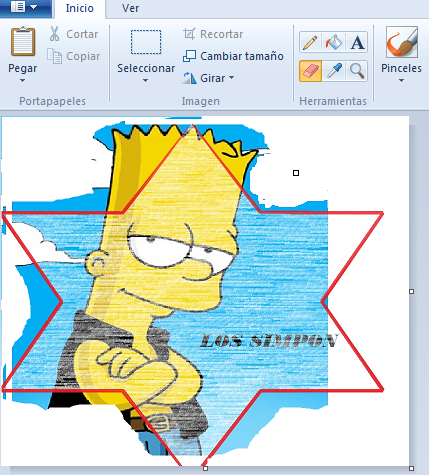Image resolution: width=429 pixels, height=475 pixels.
Task: Open the Seleccionar dropdown arrow
Action: [145, 80]
